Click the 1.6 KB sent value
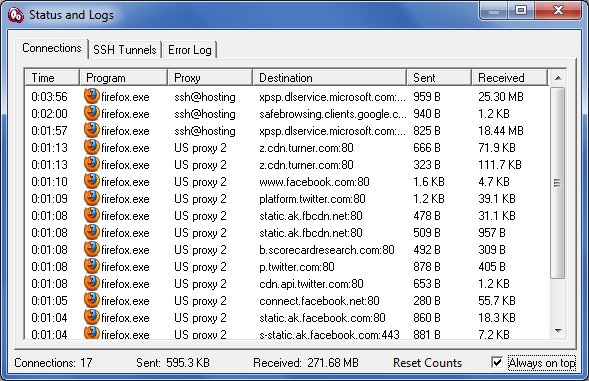 pyautogui.click(x=429, y=182)
